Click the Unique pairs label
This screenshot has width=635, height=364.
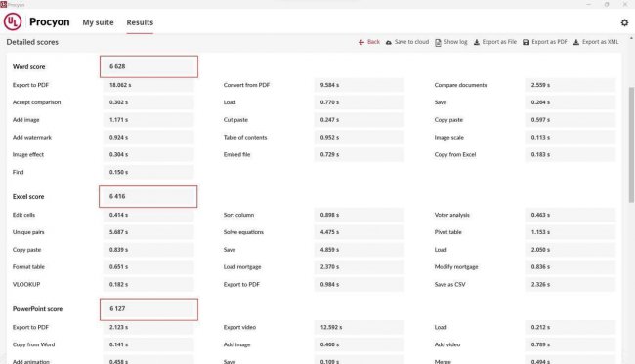pos(28,232)
